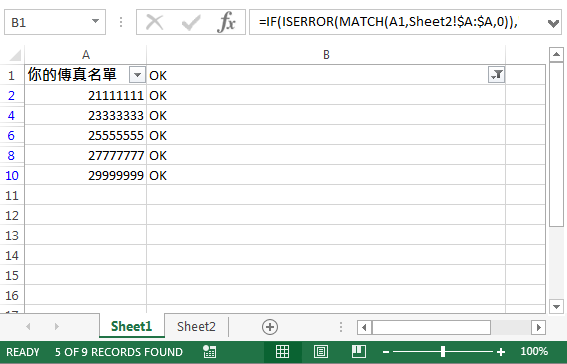The height and width of the screenshot is (364, 567).
Task: Click the zoom slider handle
Action: click(443, 351)
